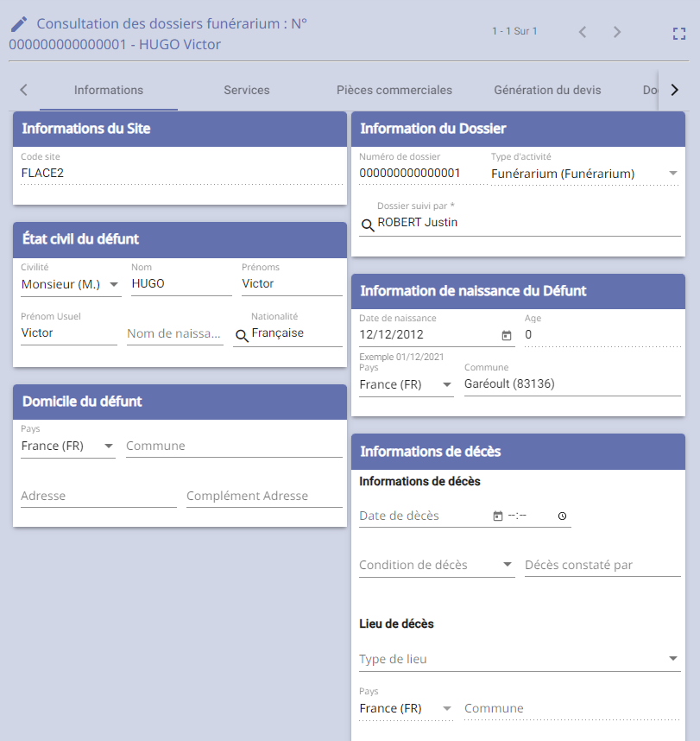700x741 pixels.
Task: Click search icon beside ROBERT Justin
Action: pos(368,225)
